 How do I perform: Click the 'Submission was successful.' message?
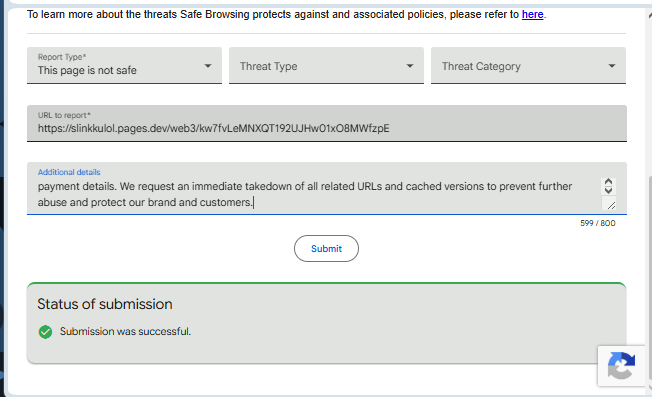[x=125, y=331]
